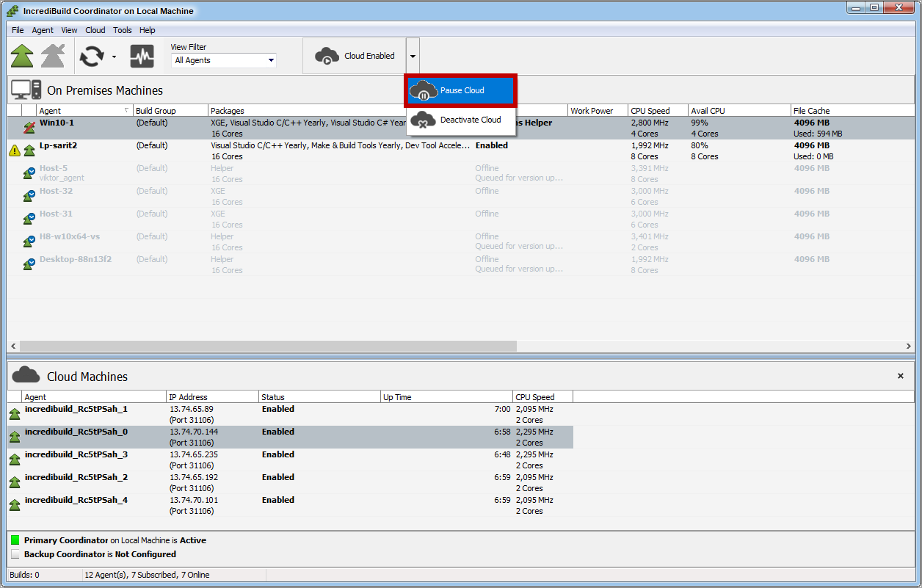Viewport: 922px width, 588px height.
Task: Sort by the Agent column header in On Premises
Action: coord(84,111)
